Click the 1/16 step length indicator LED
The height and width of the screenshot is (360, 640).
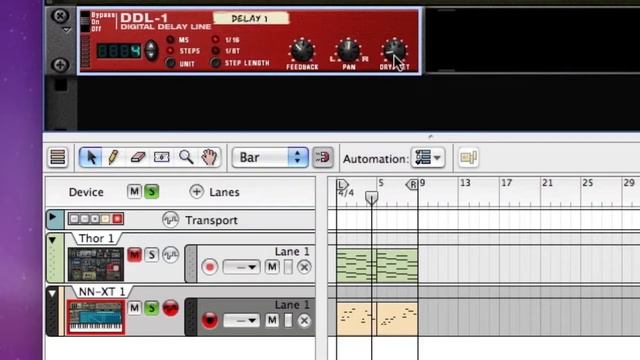click(x=215, y=40)
